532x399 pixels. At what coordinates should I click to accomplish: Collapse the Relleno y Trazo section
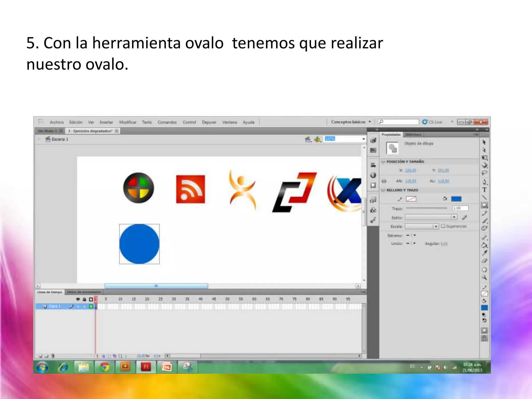point(383,190)
